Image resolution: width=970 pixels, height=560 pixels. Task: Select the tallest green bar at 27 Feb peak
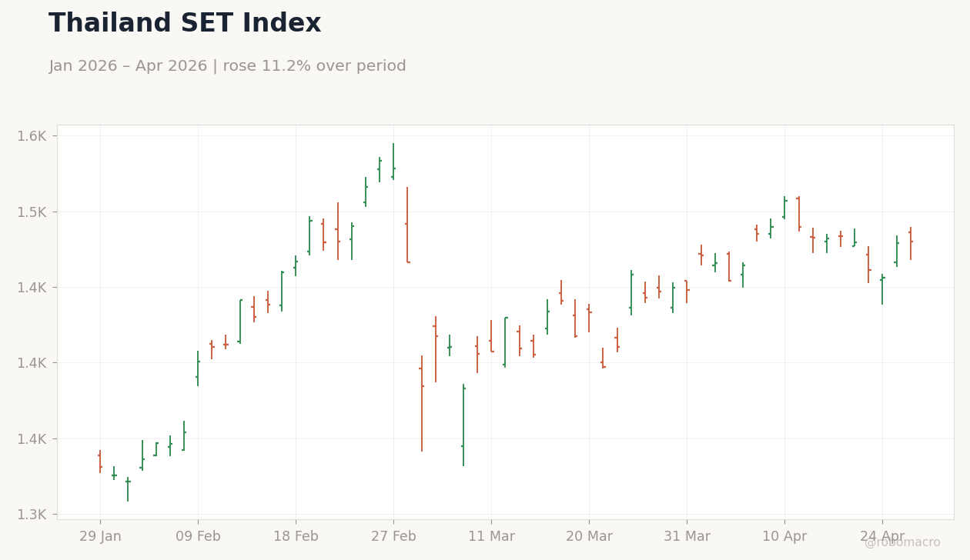tap(393, 162)
